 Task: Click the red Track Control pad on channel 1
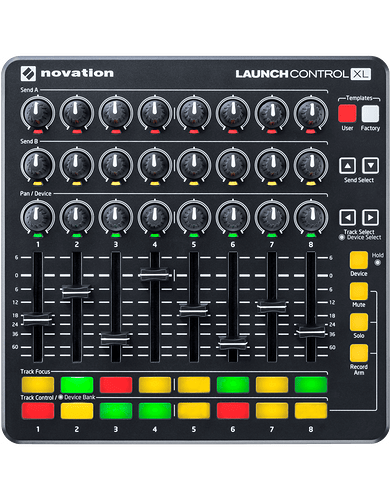click(38, 411)
